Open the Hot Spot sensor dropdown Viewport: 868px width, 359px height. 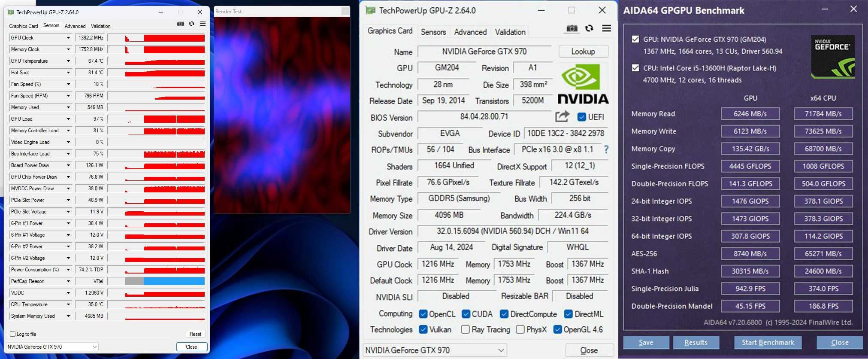click(68, 73)
